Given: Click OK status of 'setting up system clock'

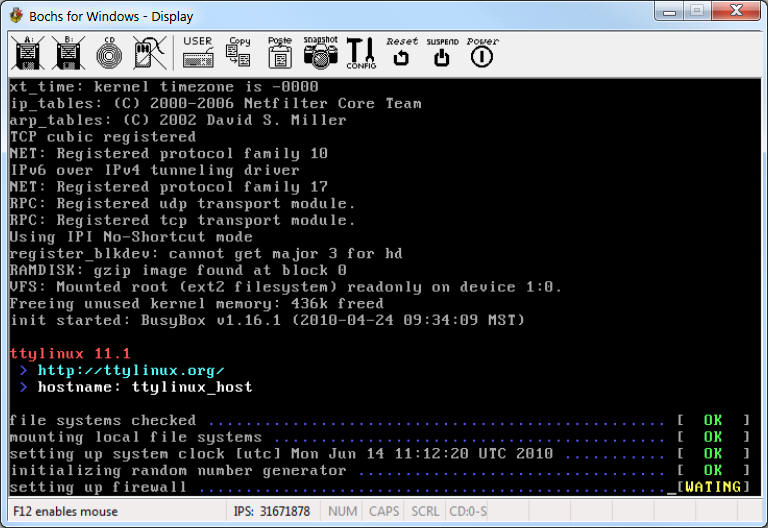Looking at the screenshot, I should (x=713, y=453).
